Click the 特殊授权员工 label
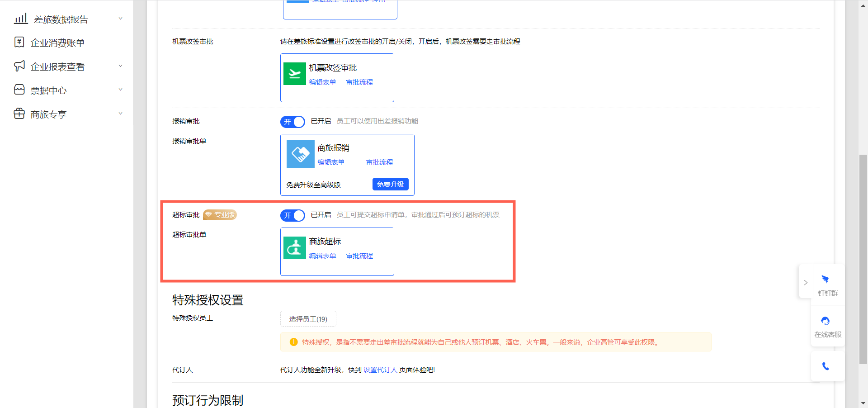The width and height of the screenshot is (868, 408). click(193, 318)
